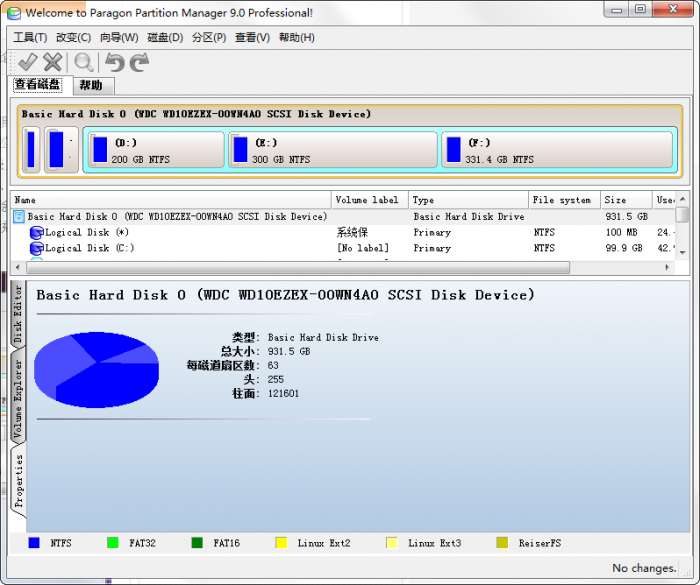
Task: Open the 改变(C) menu
Action: coord(73,38)
